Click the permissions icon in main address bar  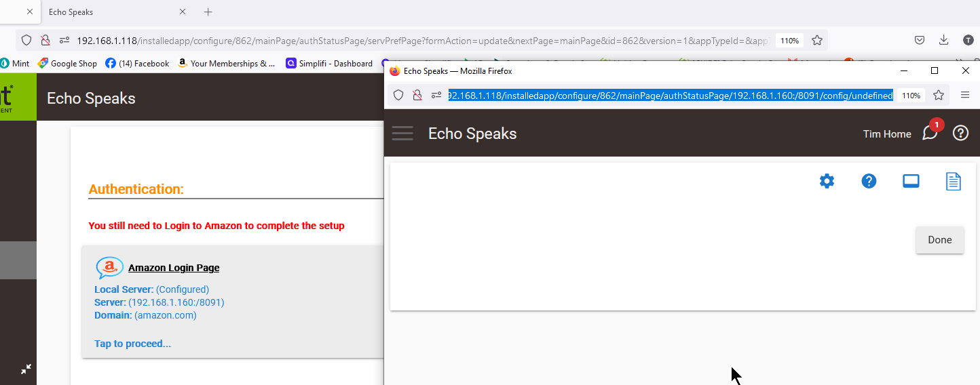point(64,41)
